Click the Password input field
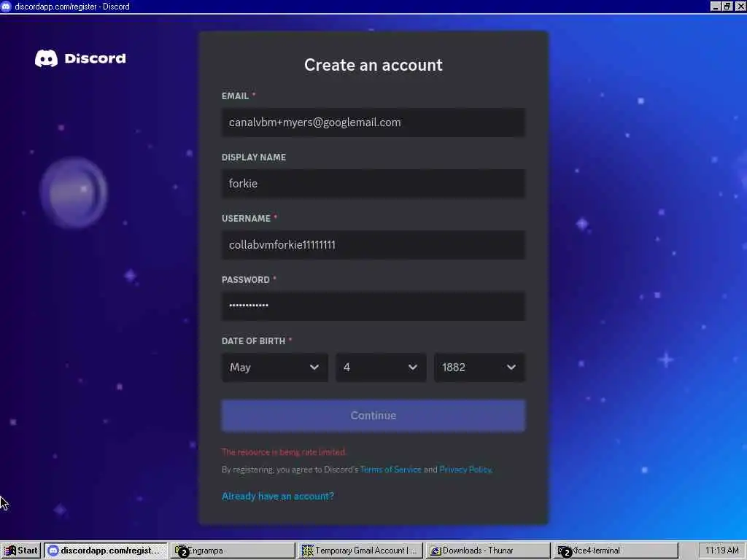The height and width of the screenshot is (560, 747). coord(373,306)
